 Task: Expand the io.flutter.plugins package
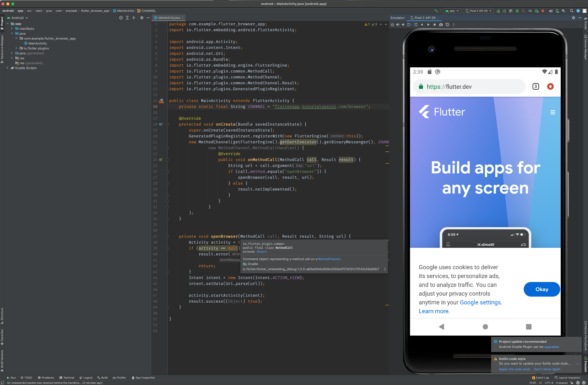pyautogui.click(x=16, y=48)
